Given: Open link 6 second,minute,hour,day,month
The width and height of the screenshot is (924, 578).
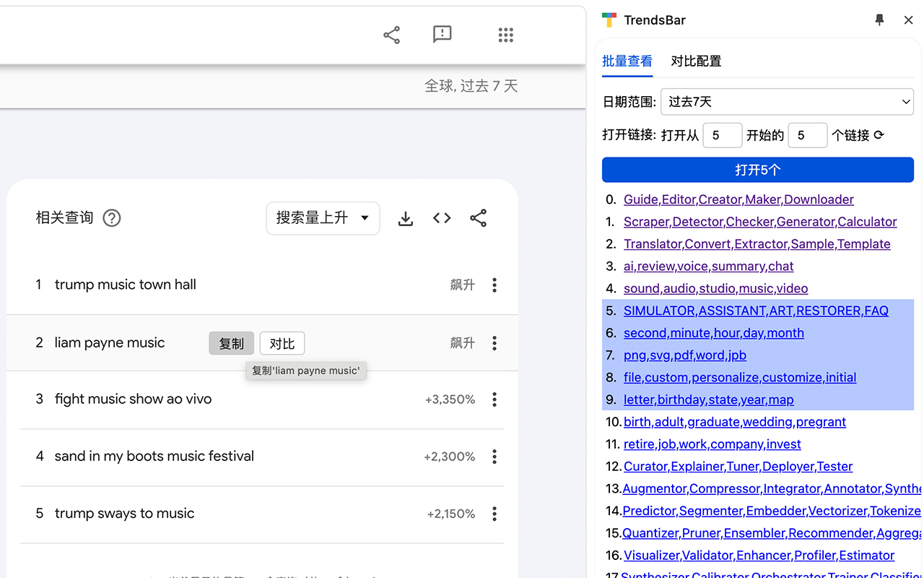Looking at the screenshot, I should tap(713, 333).
